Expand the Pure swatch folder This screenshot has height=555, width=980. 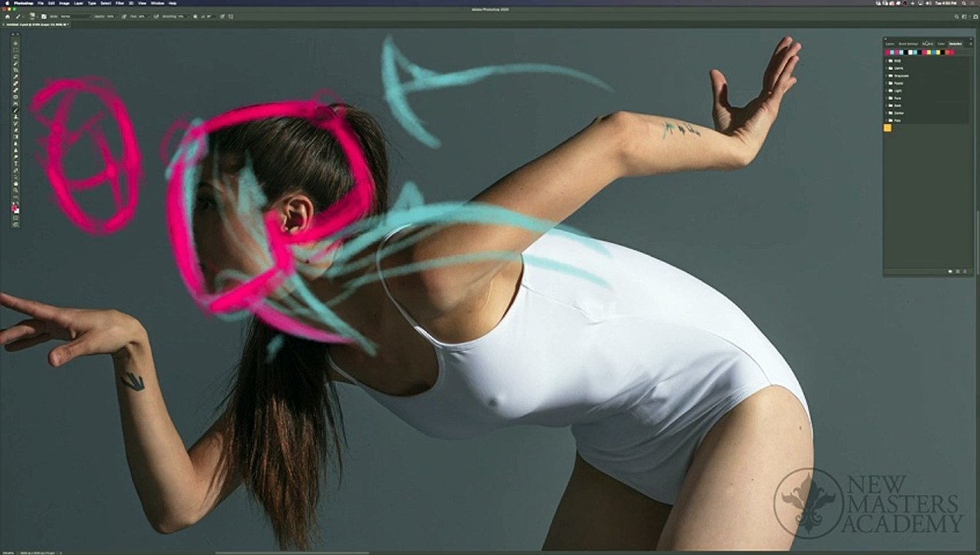(x=886, y=98)
